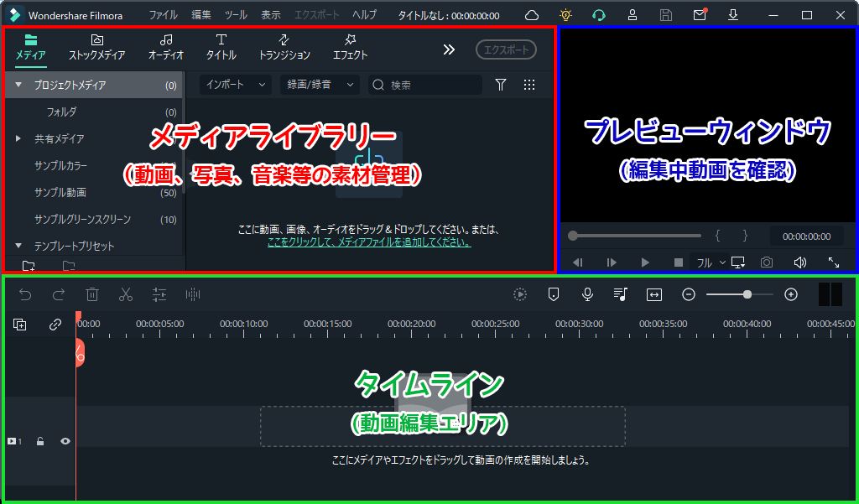The width and height of the screenshot is (859, 504).
Task: Take a snapshot with the camera icon
Action: point(766,262)
